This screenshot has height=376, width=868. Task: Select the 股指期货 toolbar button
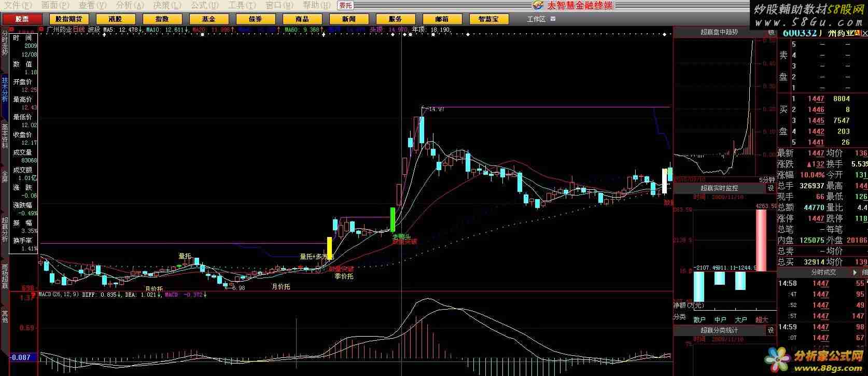point(69,19)
